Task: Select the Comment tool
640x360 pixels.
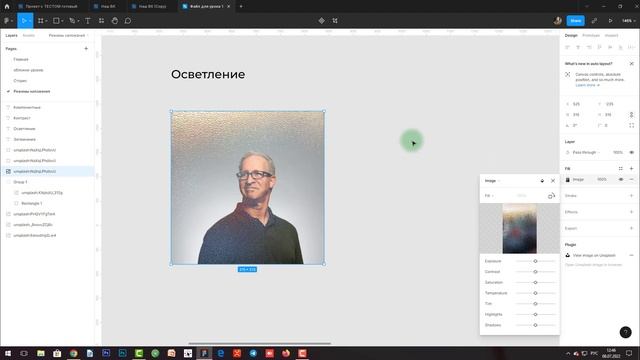Action: click(x=128, y=21)
